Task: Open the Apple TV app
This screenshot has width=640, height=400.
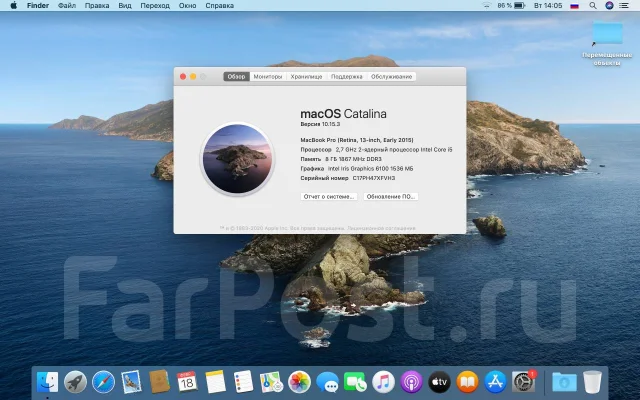Action: (440, 382)
